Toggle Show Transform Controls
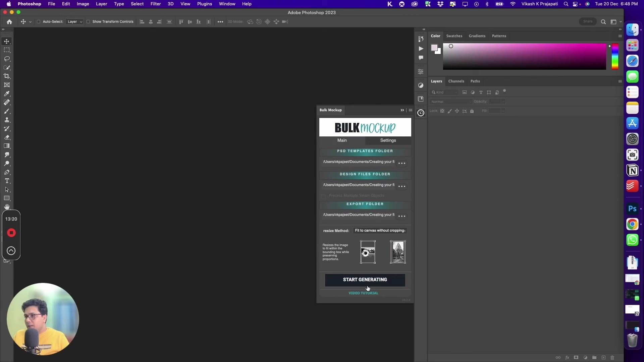 pyautogui.click(x=89, y=21)
